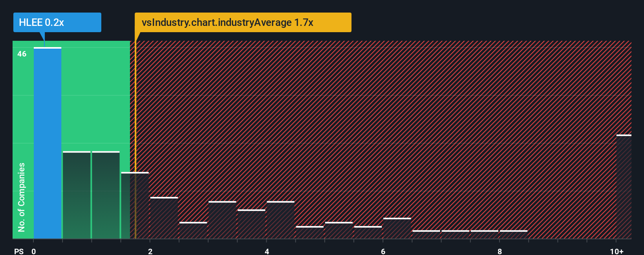Select the bar between 2 and 2.5
The height and width of the screenshot is (255, 644).
pos(164,218)
